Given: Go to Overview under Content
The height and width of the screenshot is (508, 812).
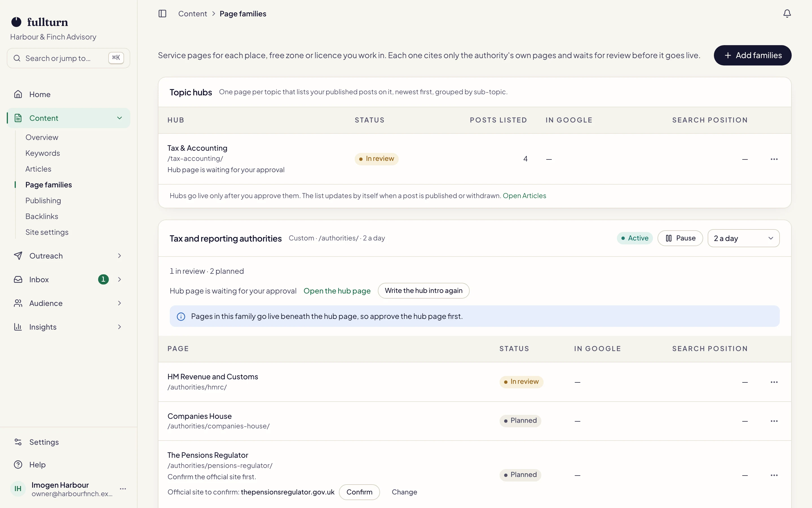Looking at the screenshot, I should (42, 137).
